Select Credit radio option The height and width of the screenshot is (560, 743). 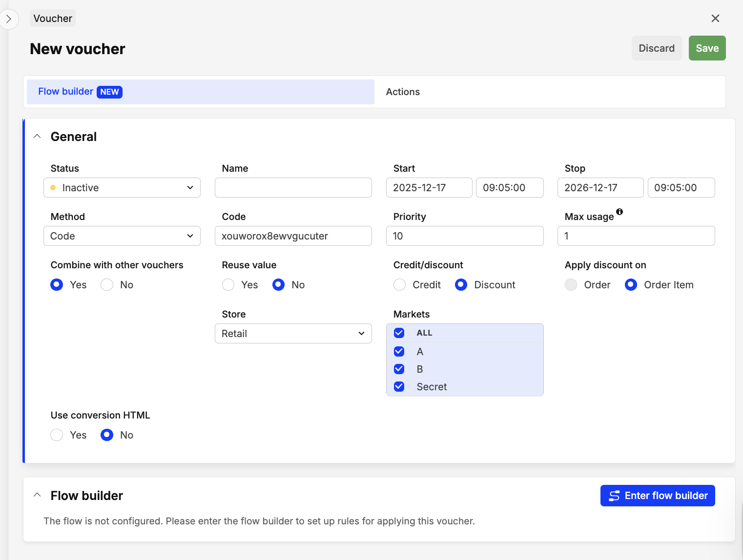400,285
